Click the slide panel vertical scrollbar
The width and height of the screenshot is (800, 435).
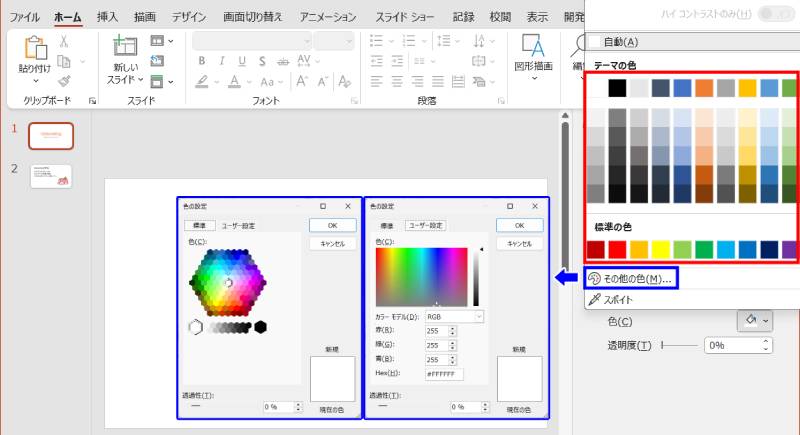pyautogui.click(x=565, y=194)
